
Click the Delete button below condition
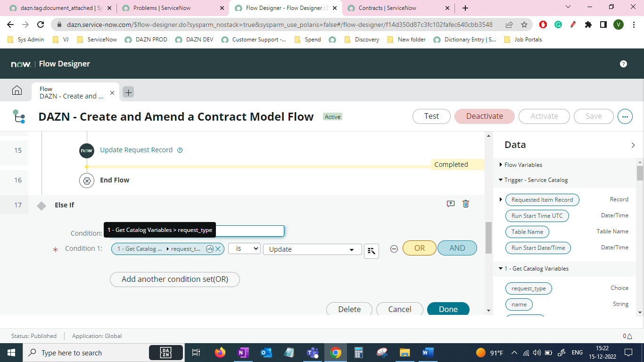pyautogui.click(x=349, y=309)
